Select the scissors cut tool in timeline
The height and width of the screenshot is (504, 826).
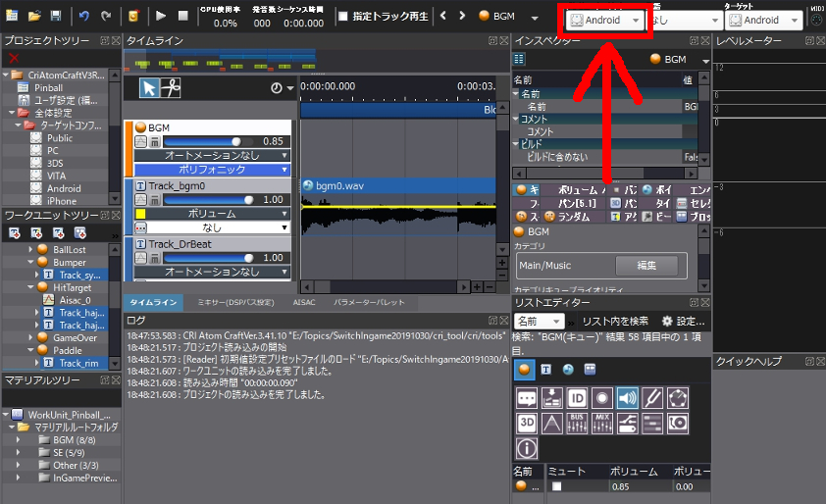171,88
